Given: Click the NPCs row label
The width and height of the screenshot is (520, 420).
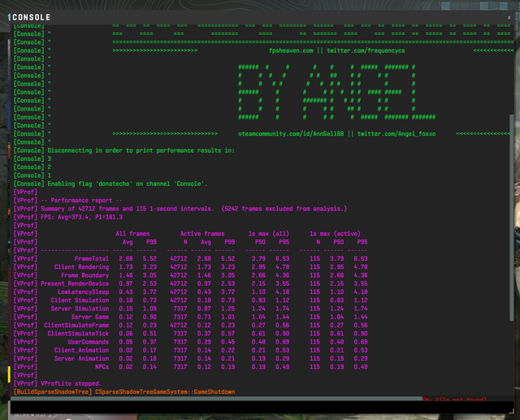Looking at the screenshot, I should tap(102, 366).
